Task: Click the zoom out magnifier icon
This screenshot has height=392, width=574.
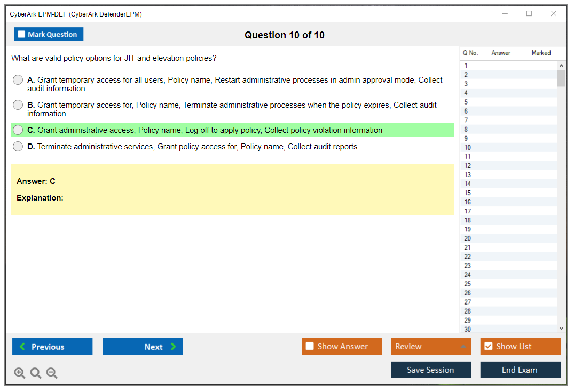Action: coord(52,373)
